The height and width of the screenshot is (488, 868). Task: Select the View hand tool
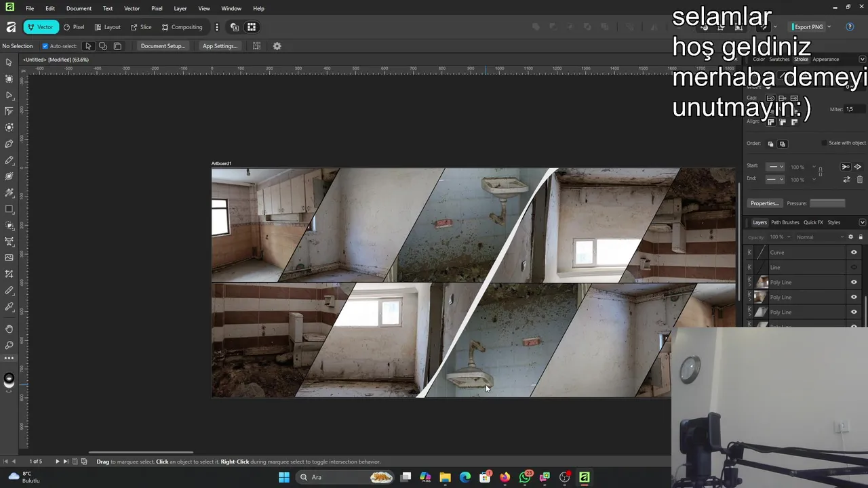pyautogui.click(x=9, y=329)
